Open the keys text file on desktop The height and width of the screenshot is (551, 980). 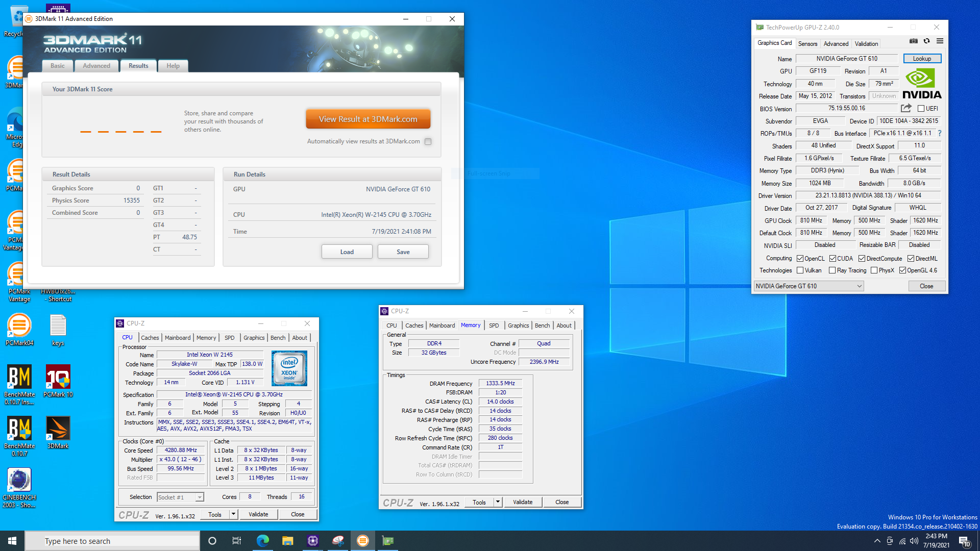(58, 330)
